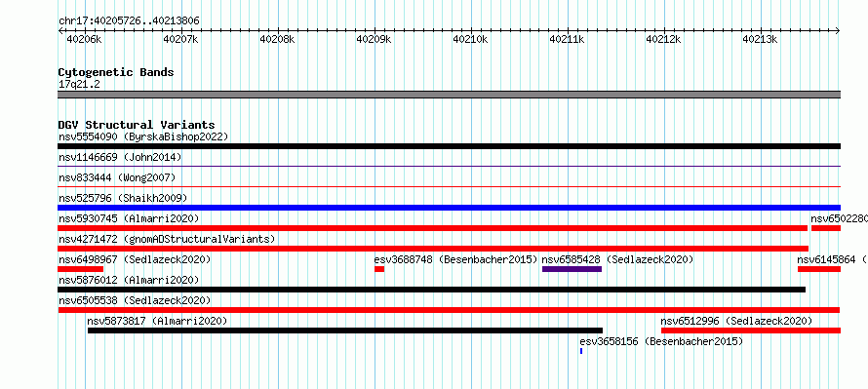Click the 17q21.2 band label
The width and height of the screenshot is (868, 389).
coord(79,85)
